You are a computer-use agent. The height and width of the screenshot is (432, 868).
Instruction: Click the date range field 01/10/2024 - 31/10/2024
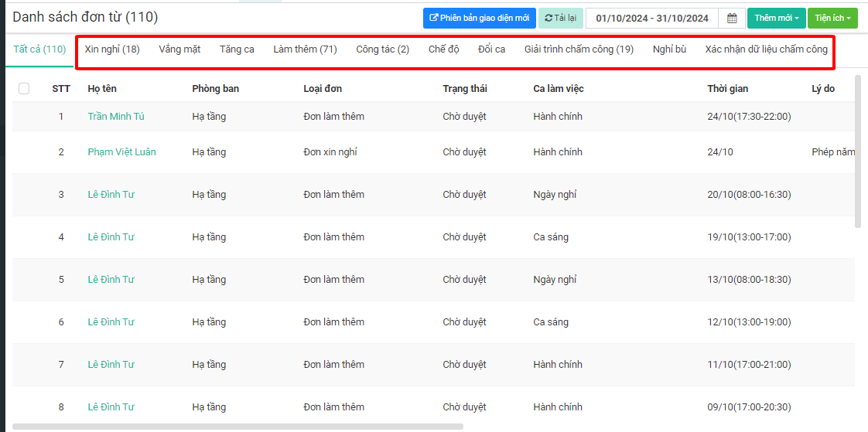tap(651, 19)
